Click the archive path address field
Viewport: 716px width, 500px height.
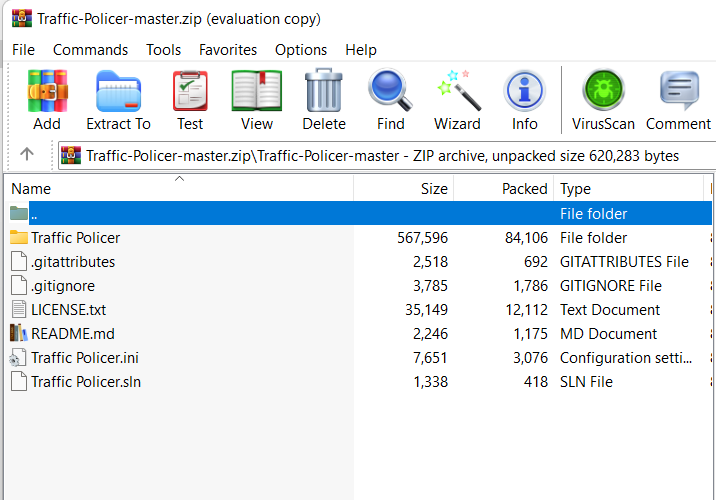pyautogui.click(x=386, y=156)
